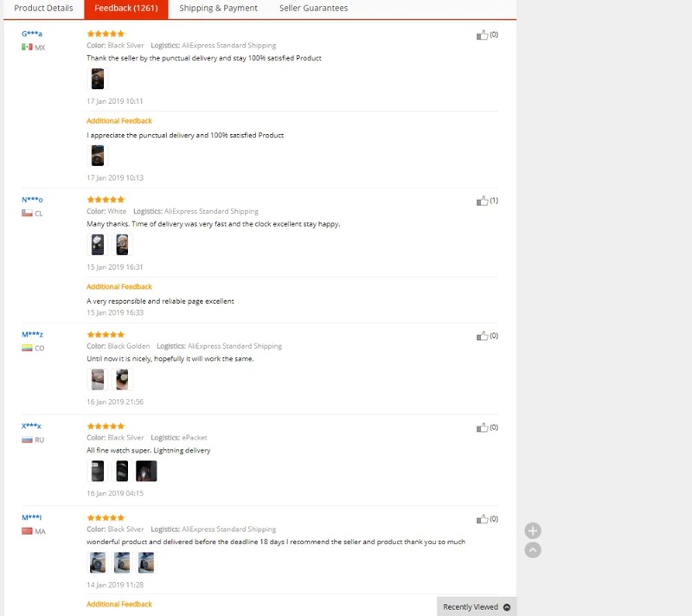The width and height of the screenshot is (692, 616).
Task: Like the review from M***l in Morocco
Action: [x=482, y=519]
